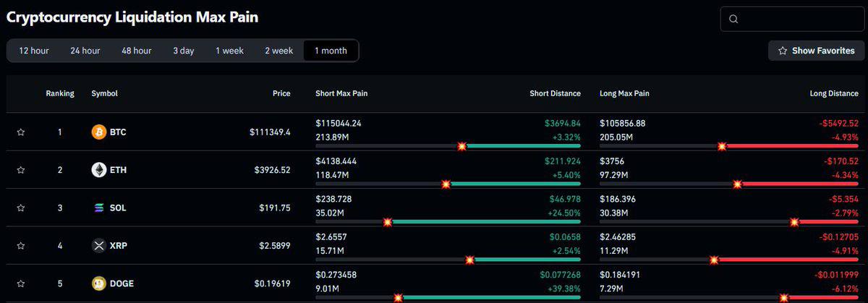The image size is (868, 303).
Task: Open the SOL symbol link
Action: click(x=118, y=208)
